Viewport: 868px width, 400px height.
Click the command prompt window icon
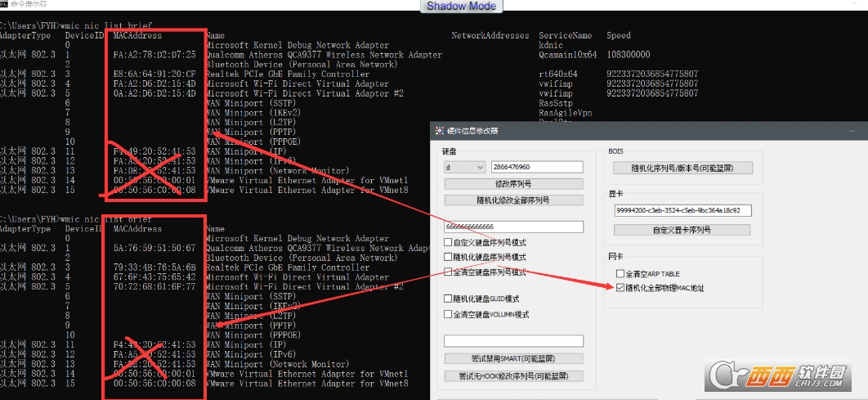tap(4, 4)
